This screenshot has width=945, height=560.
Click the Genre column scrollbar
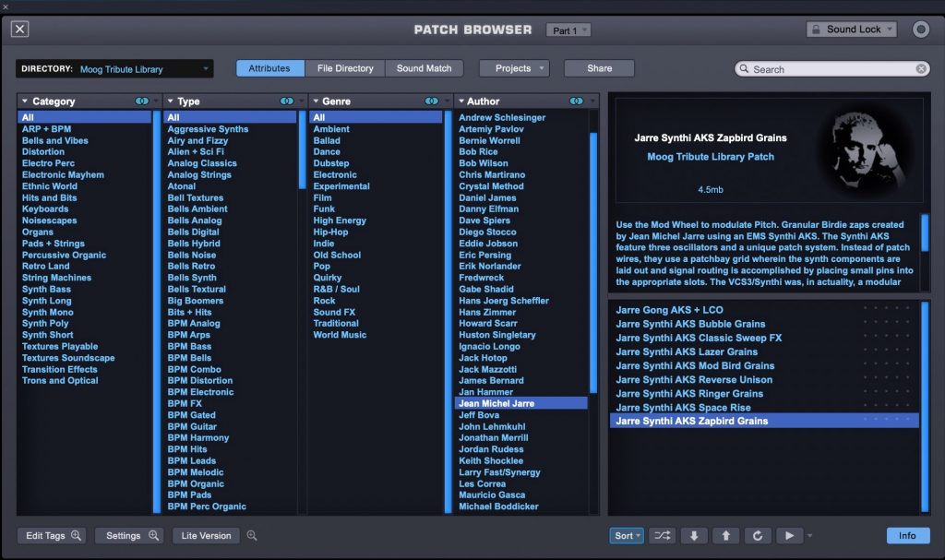tap(448, 312)
